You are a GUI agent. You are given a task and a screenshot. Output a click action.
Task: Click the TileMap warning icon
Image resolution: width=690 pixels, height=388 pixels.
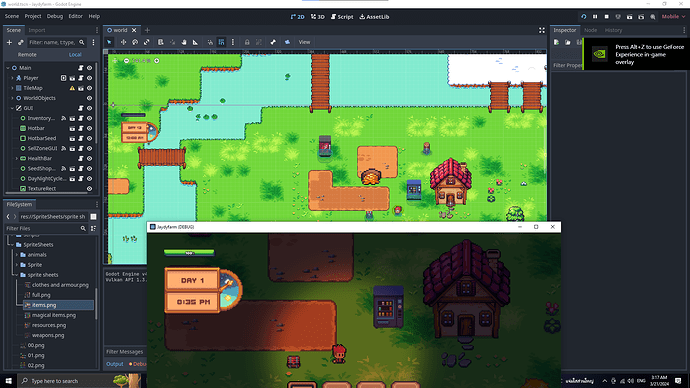[x=72, y=88]
